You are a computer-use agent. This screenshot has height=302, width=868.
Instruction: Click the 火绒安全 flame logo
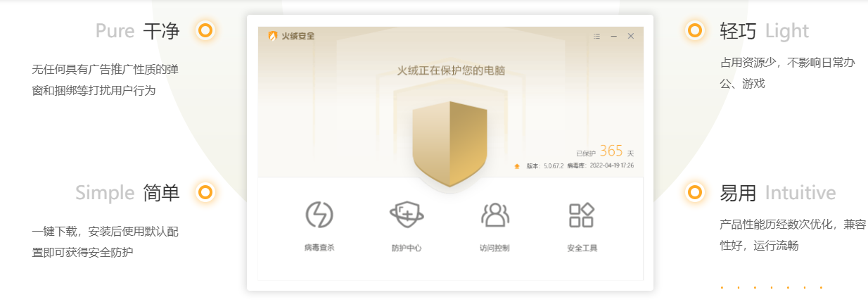273,36
